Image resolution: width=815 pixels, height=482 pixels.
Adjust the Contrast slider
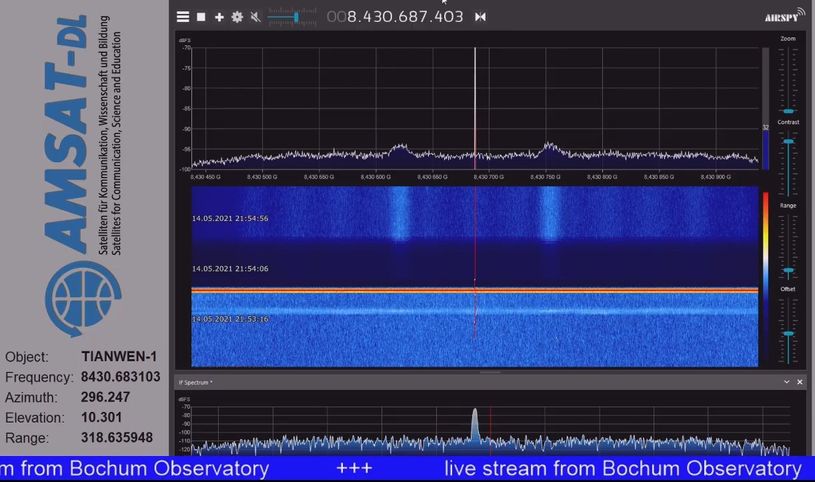coord(788,142)
